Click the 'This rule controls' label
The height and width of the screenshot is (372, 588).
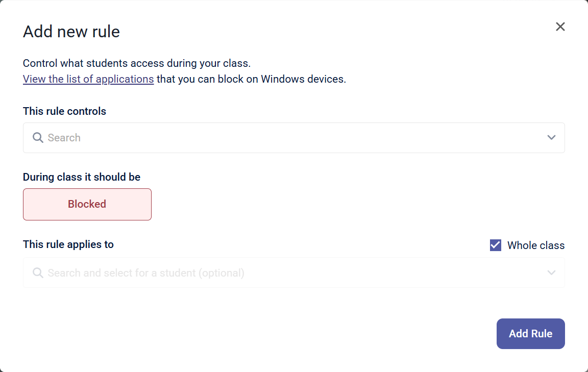[64, 111]
